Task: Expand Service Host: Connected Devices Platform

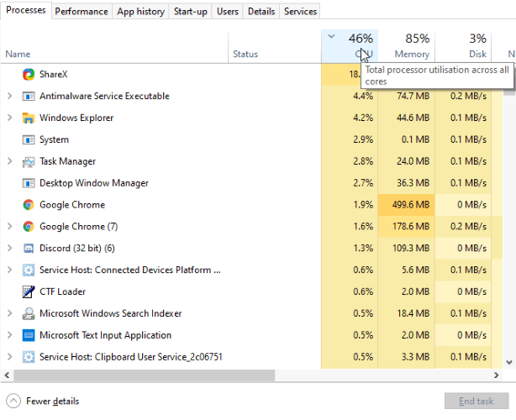Action: [9, 270]
